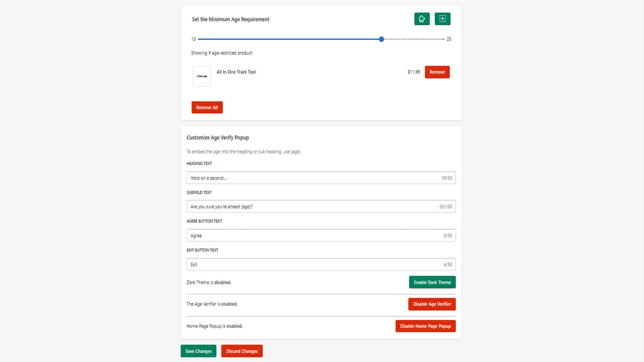The image size is (644, 362).
Task: Click the Customize Age Verify Popup heading
Action: point(217,137)
